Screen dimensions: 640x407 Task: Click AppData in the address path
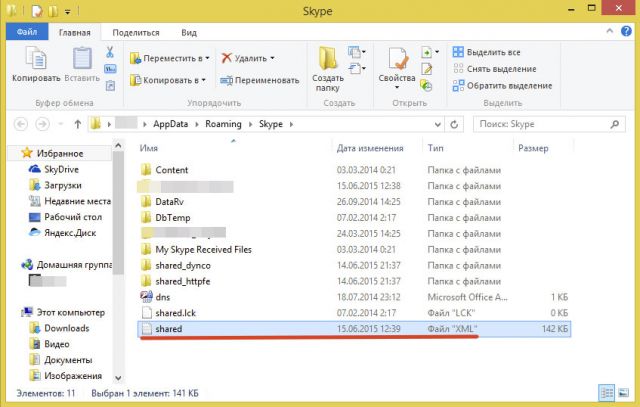[x=171, y=124]
